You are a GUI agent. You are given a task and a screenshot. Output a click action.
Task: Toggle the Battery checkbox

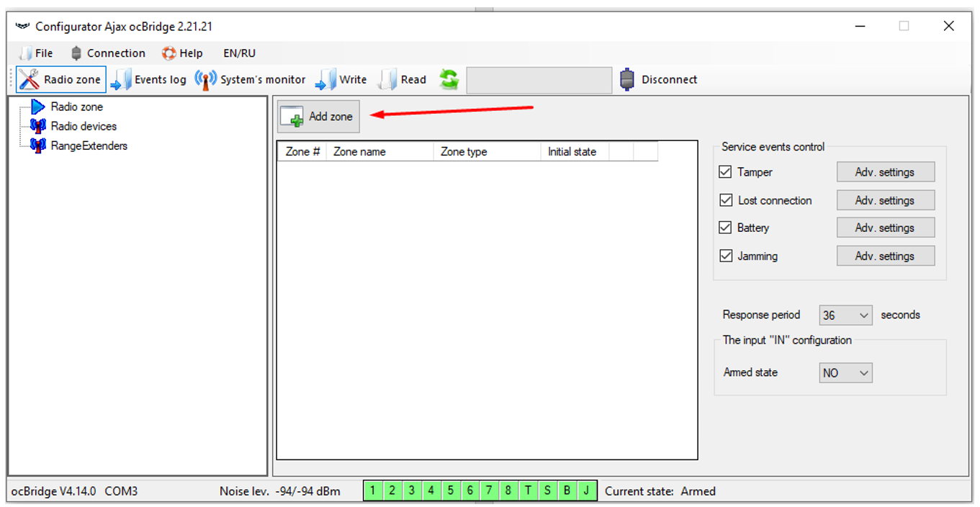pos(726,228)
